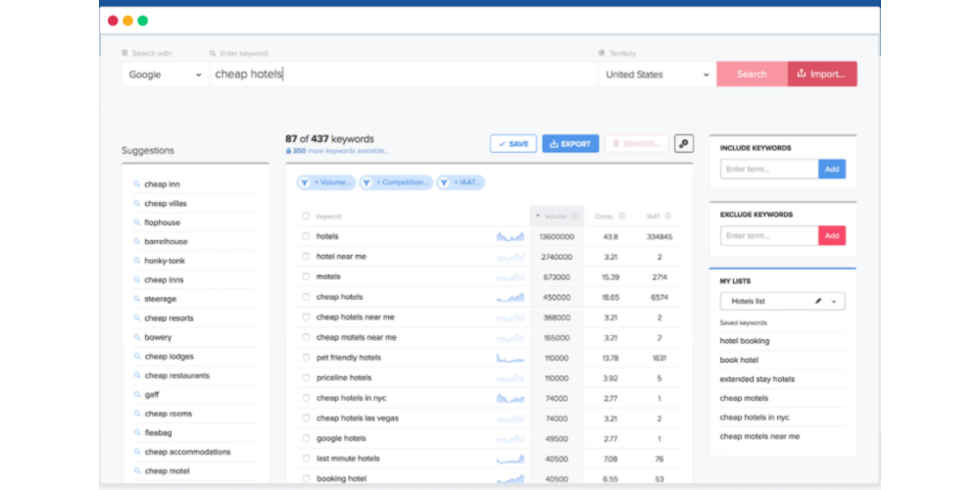Click the trend sparkline for hotels keyword
The height and width of the screenshot is (490, 980).
coord(510,237)
